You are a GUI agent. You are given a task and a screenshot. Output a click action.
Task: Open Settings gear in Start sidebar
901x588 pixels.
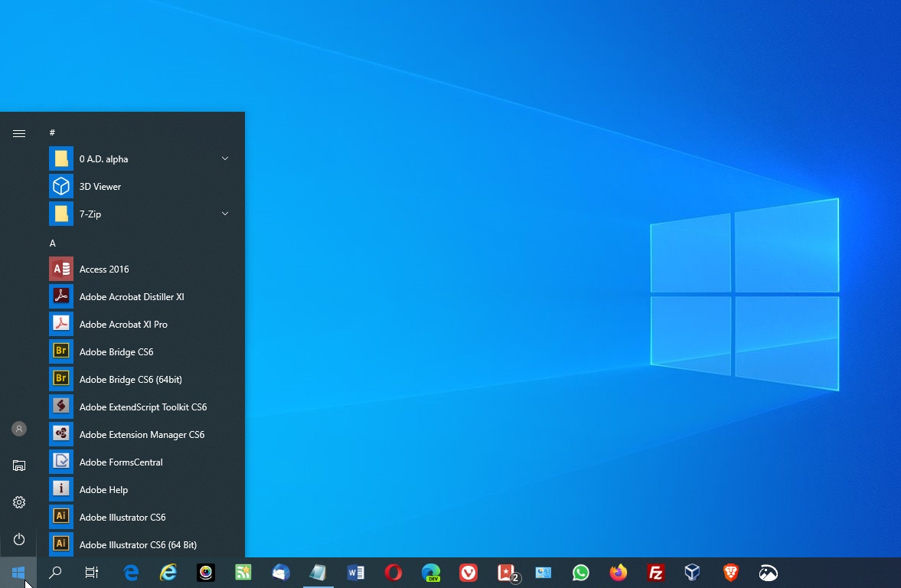point(19,502)
